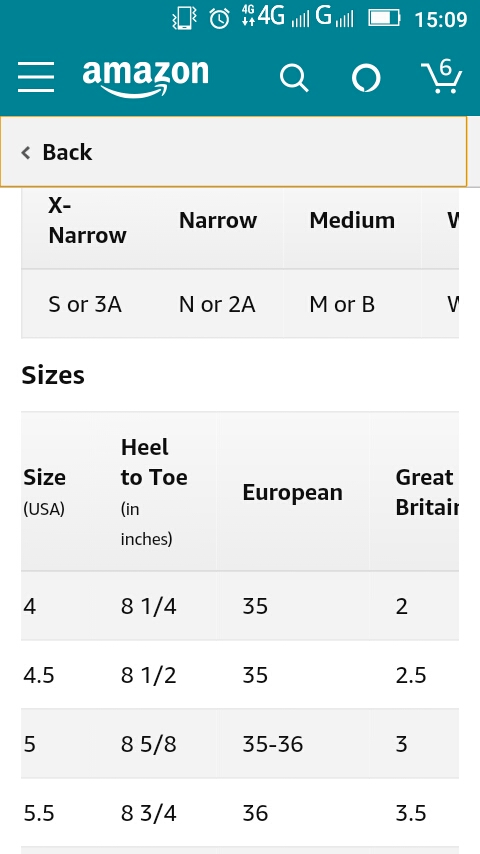Tap the back chevron arrow
Image resolution: width=480 pixels, height=854 pixels.
point(26,152)
